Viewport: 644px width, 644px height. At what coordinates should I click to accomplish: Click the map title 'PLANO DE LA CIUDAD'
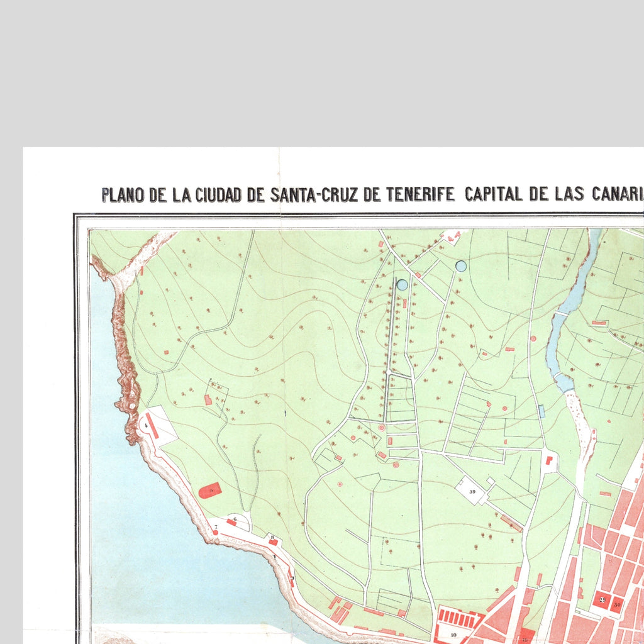171,195
